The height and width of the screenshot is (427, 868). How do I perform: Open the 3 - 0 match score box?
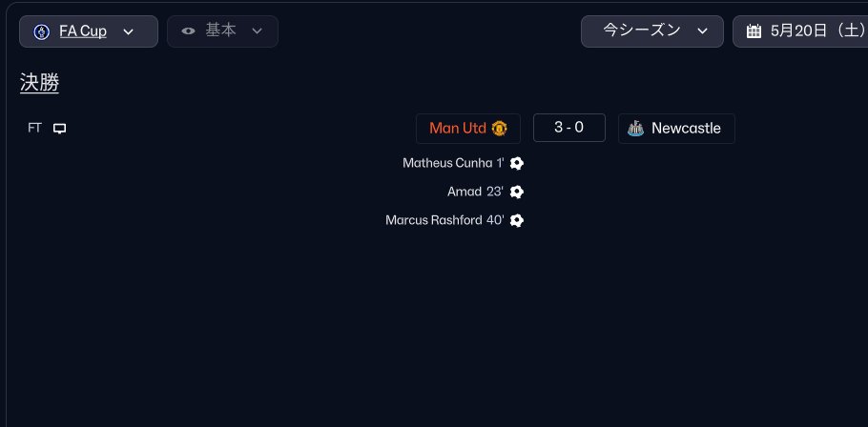(569, 128)
